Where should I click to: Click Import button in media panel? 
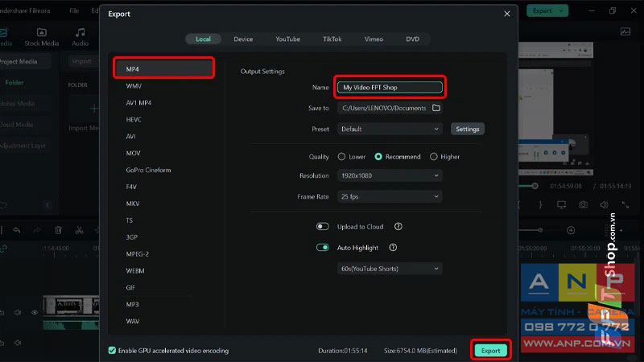click(x=82, y=61)
